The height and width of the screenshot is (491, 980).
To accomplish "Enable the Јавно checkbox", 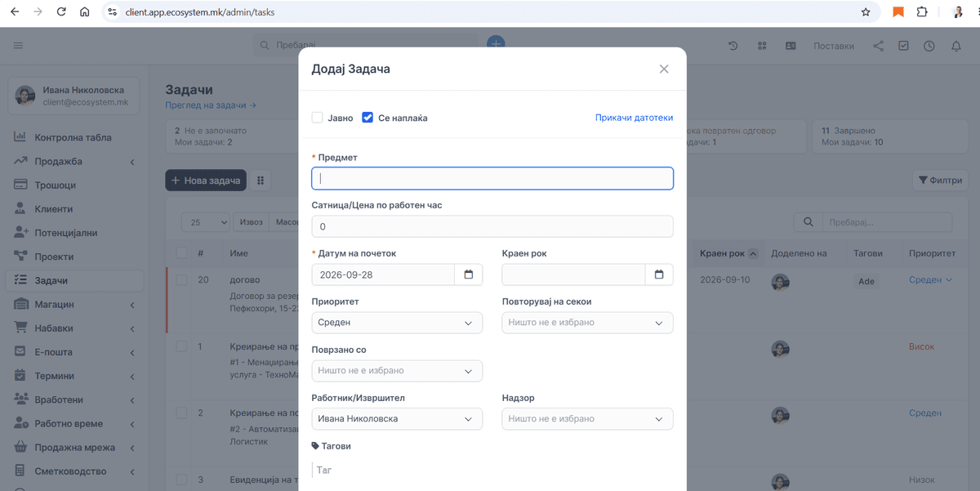I will tap(317, 118).
